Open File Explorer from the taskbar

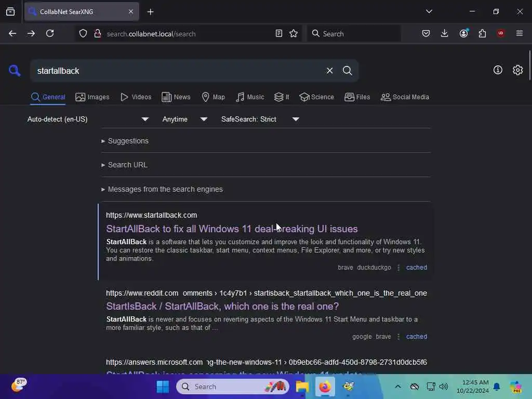coord(302,387)
